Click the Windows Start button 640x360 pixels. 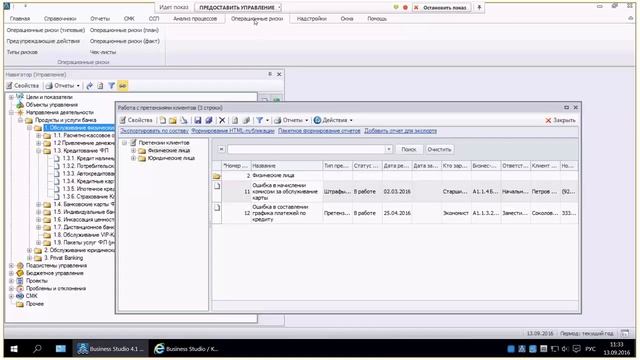click(13, 349)
